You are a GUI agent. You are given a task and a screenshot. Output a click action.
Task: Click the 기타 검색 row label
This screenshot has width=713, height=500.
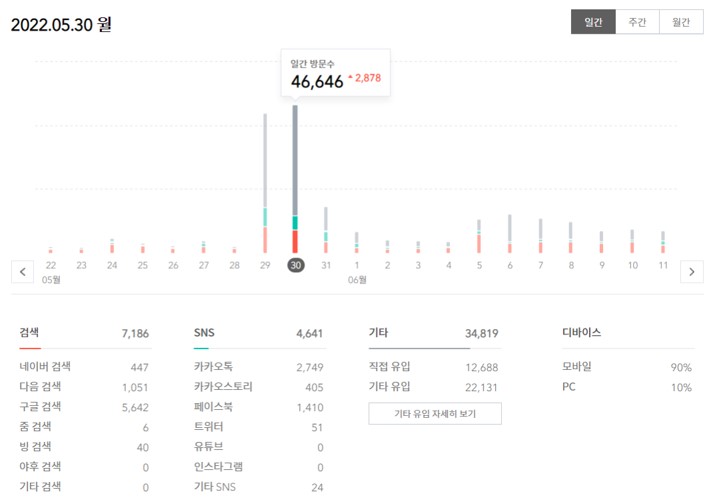(40, 486)
